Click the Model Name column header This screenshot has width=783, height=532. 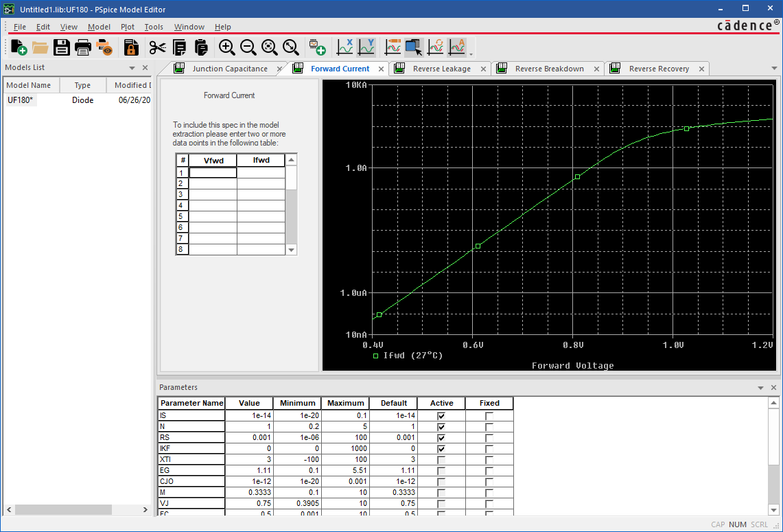click(32, 85)
